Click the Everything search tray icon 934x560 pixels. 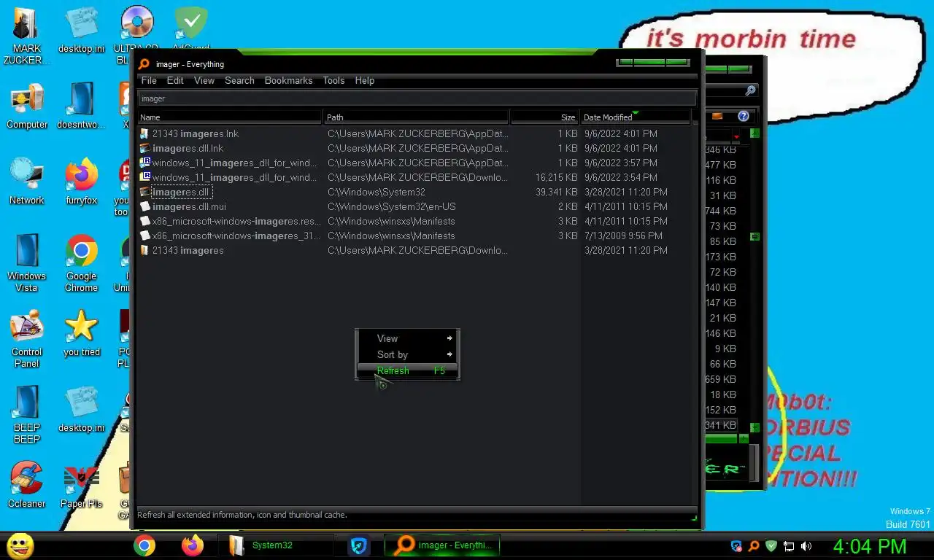[754, 545]
